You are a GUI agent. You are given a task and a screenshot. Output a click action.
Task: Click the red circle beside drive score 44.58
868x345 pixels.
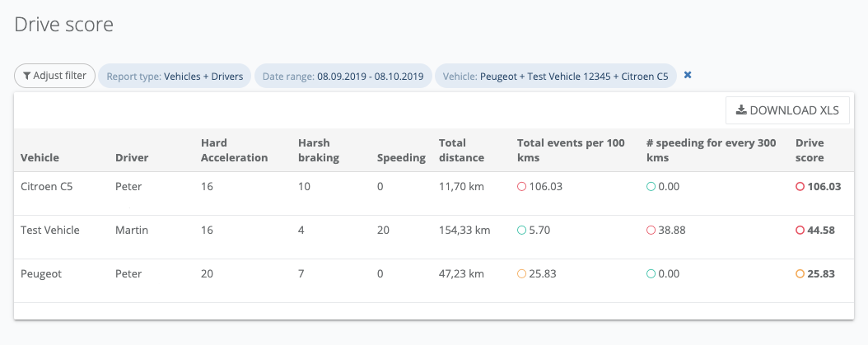click(x=800, y=230)
